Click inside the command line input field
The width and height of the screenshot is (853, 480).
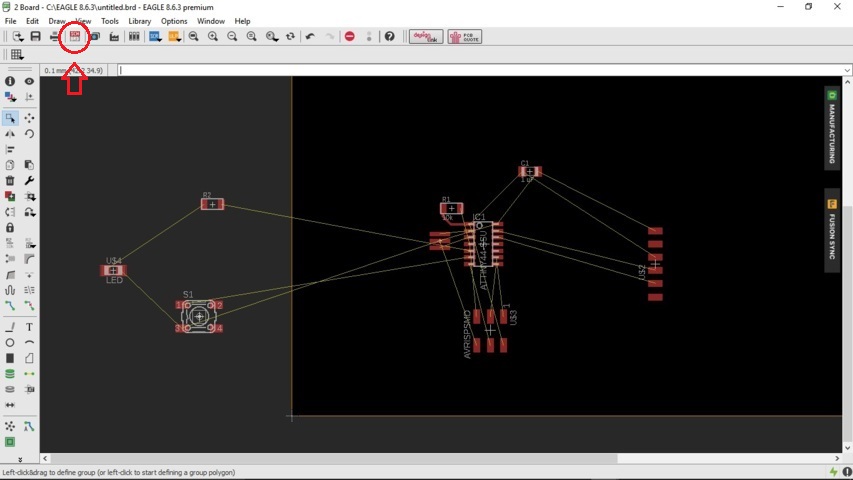tap(480, 70)
